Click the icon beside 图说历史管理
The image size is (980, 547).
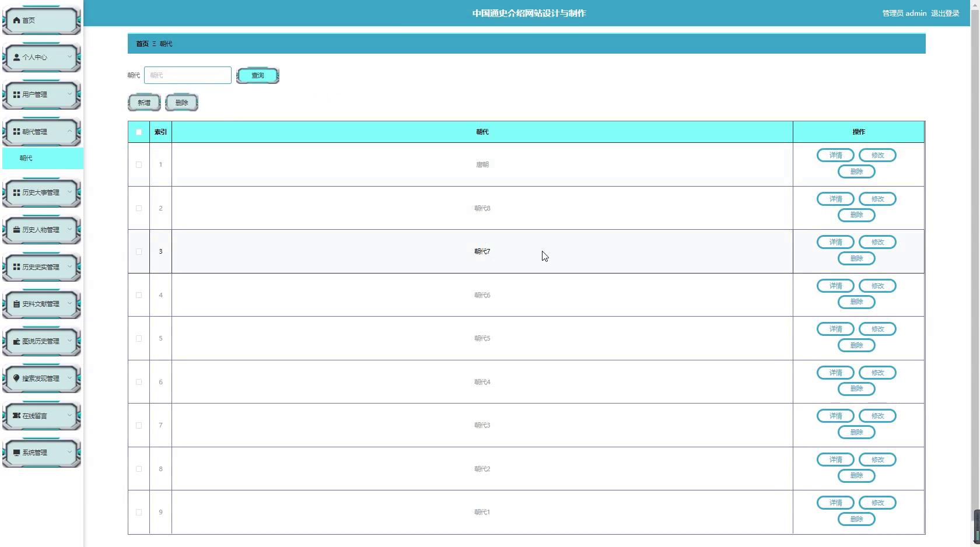[x=16, y=341]
